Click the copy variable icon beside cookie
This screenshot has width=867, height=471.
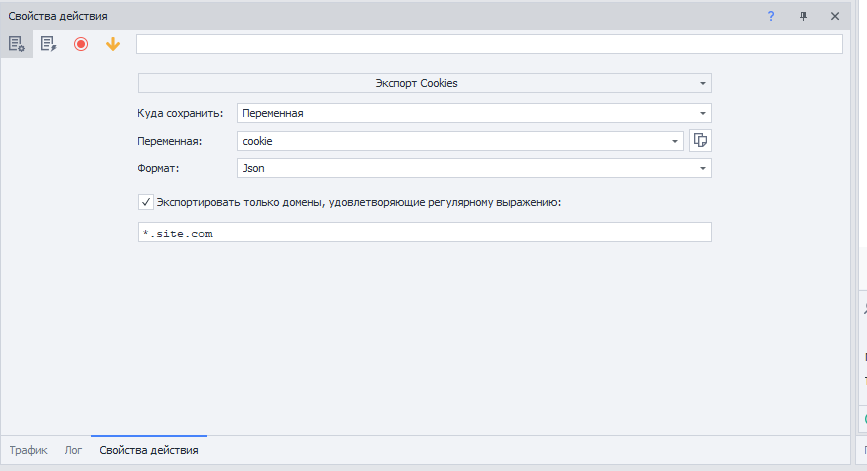pyautogui.click(x=700, y=141)
